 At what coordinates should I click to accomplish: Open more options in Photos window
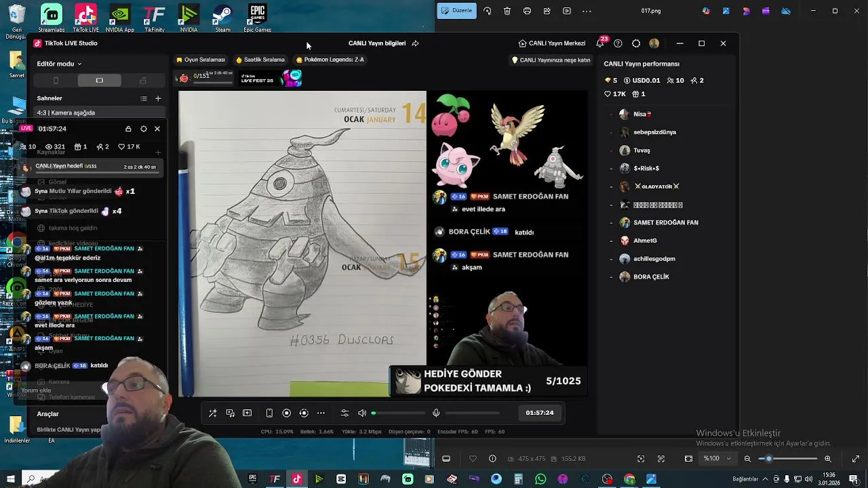587,11
